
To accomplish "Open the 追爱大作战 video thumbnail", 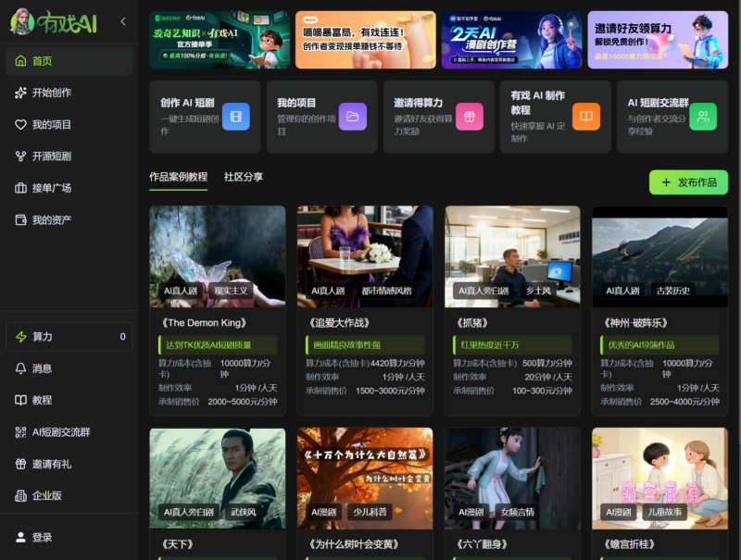I will 365,256.
